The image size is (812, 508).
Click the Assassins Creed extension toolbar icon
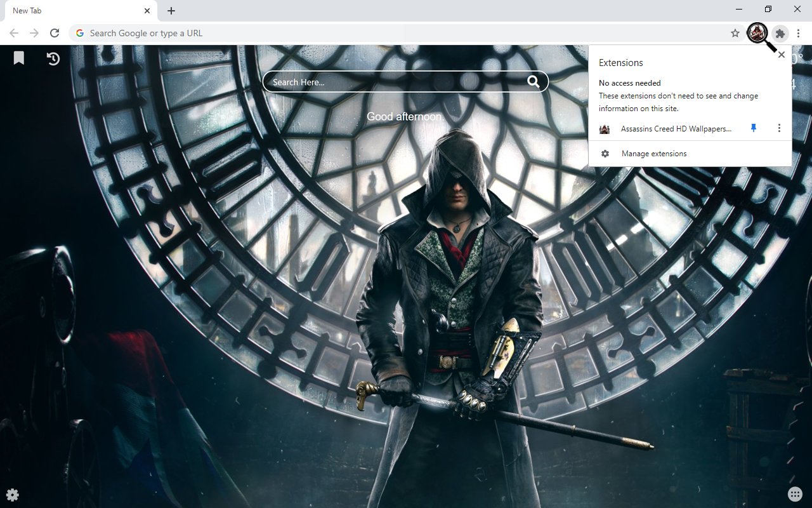click(x=757, y=33)
